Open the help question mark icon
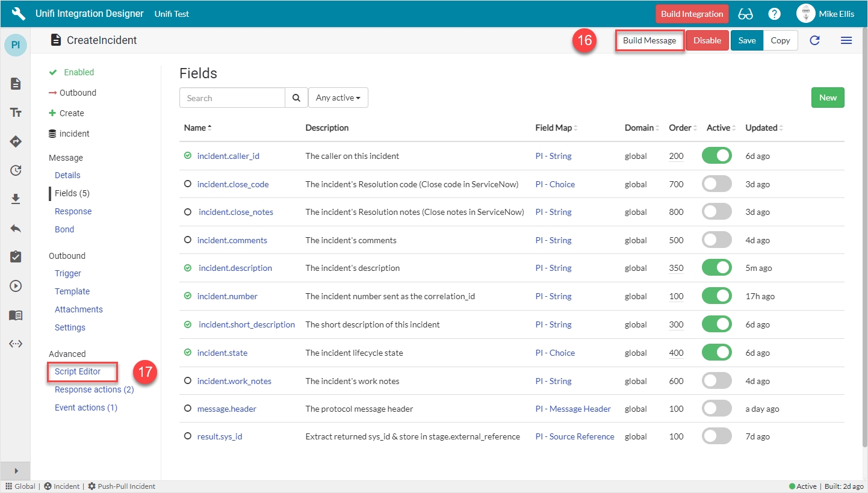 click(775, 14)
